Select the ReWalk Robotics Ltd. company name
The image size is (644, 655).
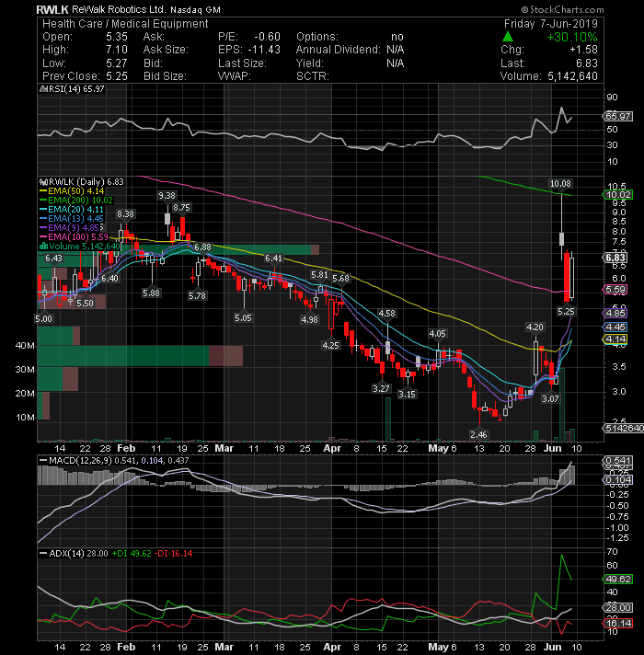119,9
